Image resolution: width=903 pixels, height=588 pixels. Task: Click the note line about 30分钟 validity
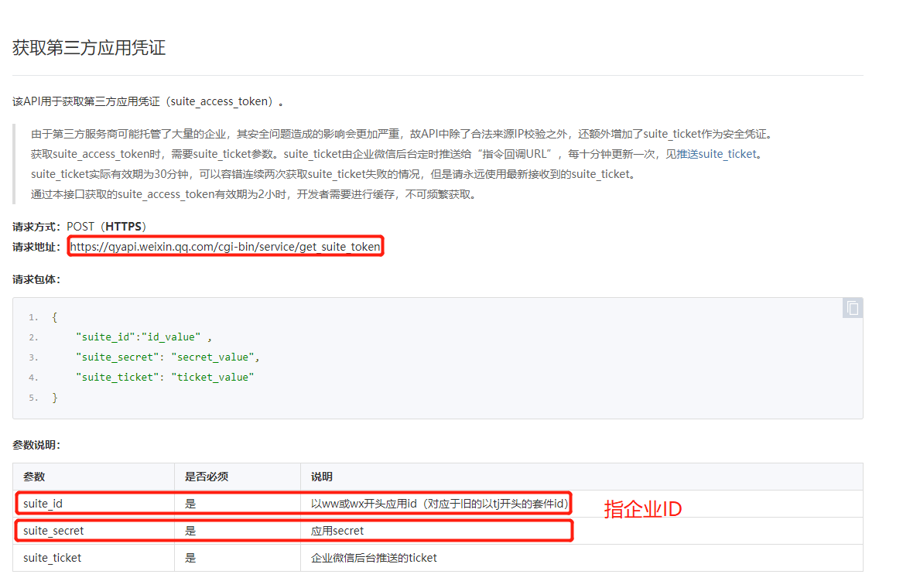point(334,175)
